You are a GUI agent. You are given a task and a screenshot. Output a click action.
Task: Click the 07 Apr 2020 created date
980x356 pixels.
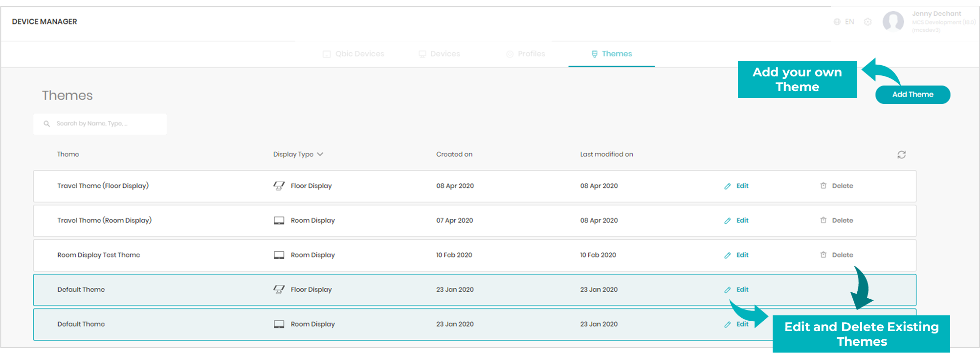[455, 220]
